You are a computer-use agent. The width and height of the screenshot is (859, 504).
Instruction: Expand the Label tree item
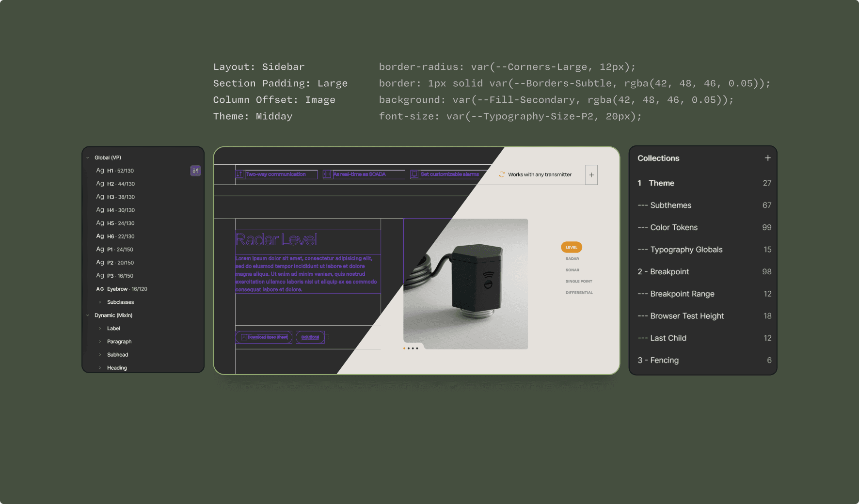(x=100, y=329)
